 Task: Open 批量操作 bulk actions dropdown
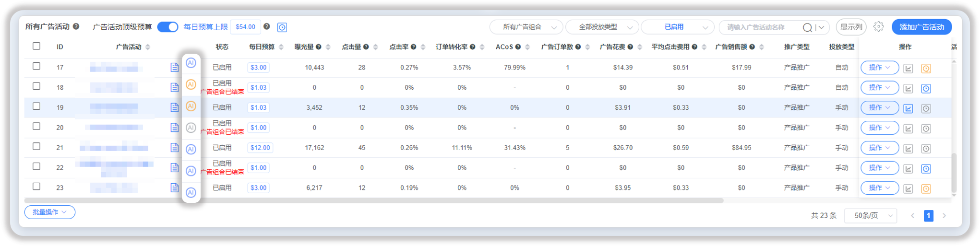pyautogui.click(x=50, y=212)
